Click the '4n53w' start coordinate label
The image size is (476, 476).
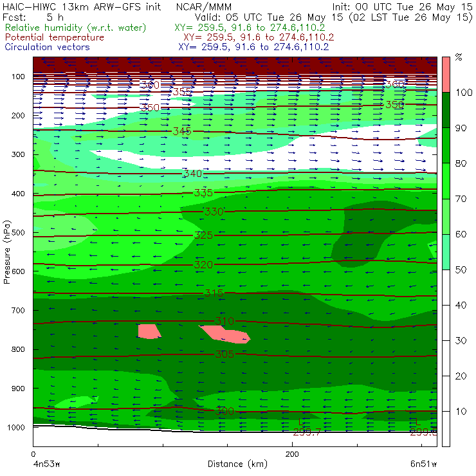pyautogui.click(x=46, y=464)
